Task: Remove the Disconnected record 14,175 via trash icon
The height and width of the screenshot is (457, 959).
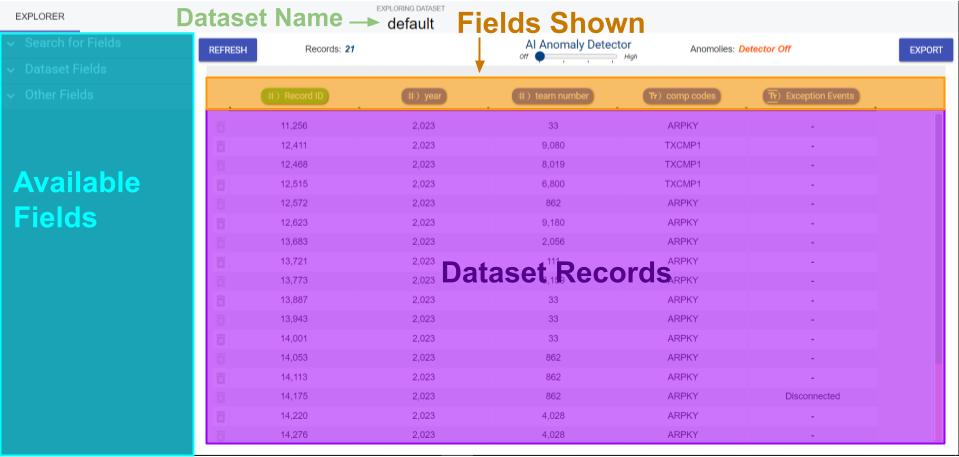Action: pyautogui.click(x=221, y=397)
